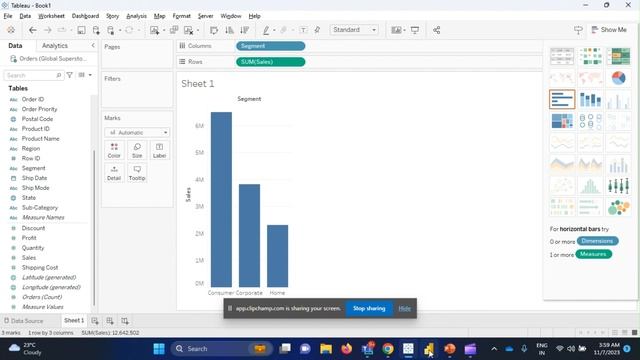Sort descending using the toolbar icon
This screenshot has height=360, width=640.
pos(244,30)
